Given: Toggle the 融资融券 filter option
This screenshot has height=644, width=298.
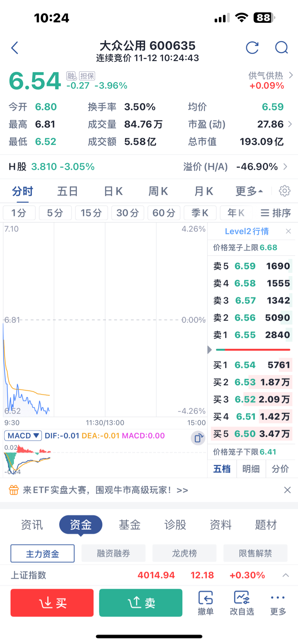Looking at the screenshot, I should pyautogui.click(x=113, y=553).
